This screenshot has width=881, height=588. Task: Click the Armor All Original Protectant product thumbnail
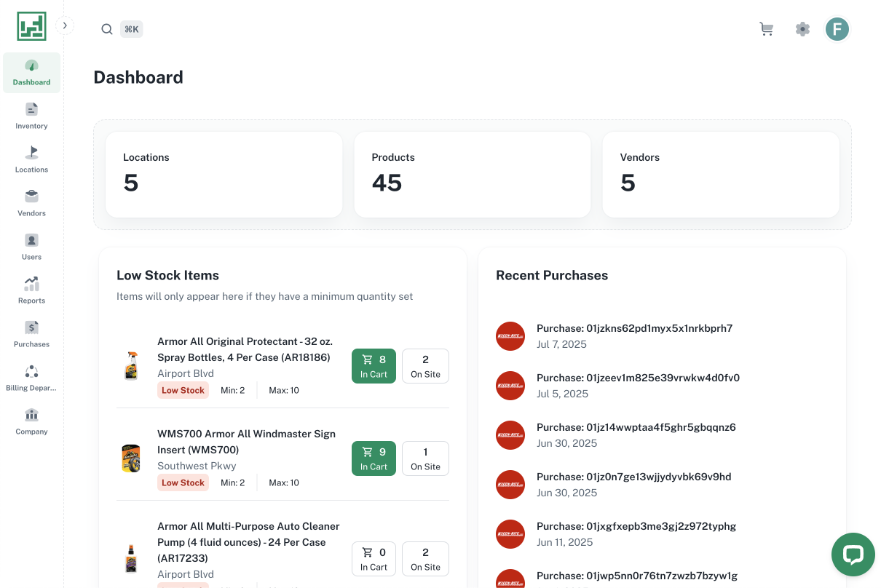click(130, 365)
